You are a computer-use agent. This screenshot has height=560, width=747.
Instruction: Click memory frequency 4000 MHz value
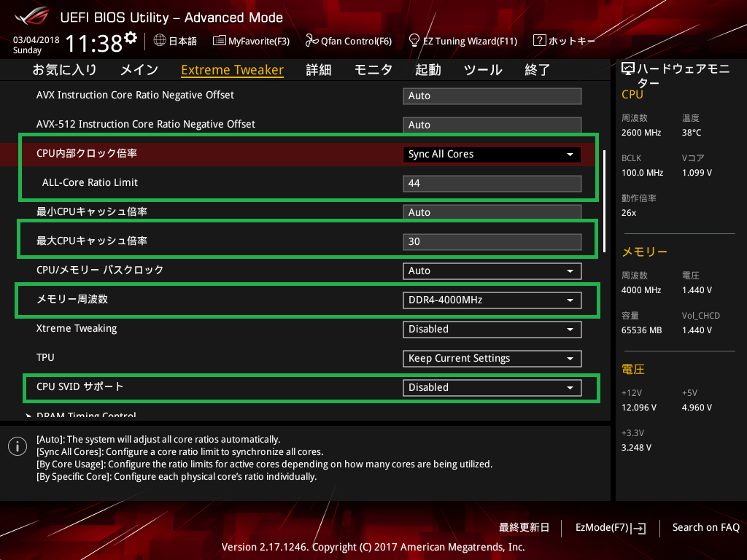click(x=641, y=290)
